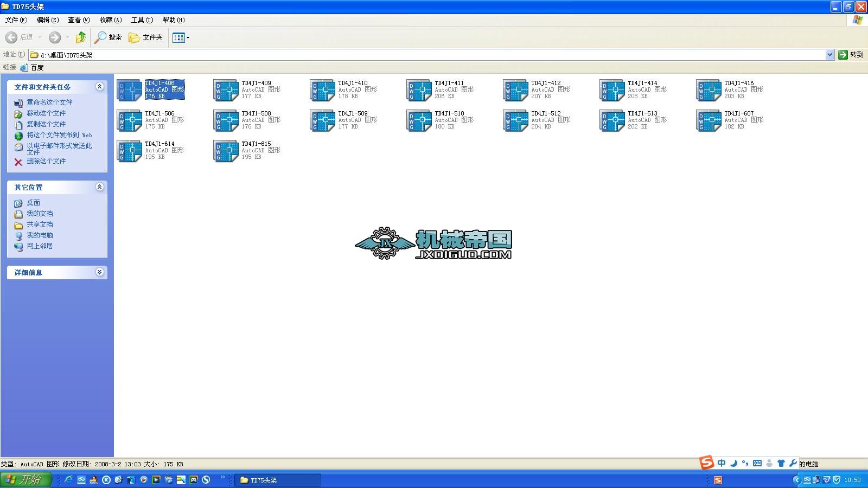Select the TD4J1-513 drawing file icon
This screenshot has width=868, height=488.
pos(612,121)
